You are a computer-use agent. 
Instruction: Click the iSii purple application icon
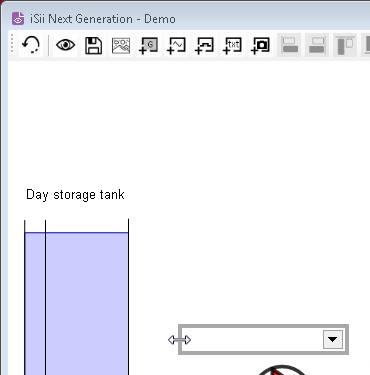coord(18,19)
